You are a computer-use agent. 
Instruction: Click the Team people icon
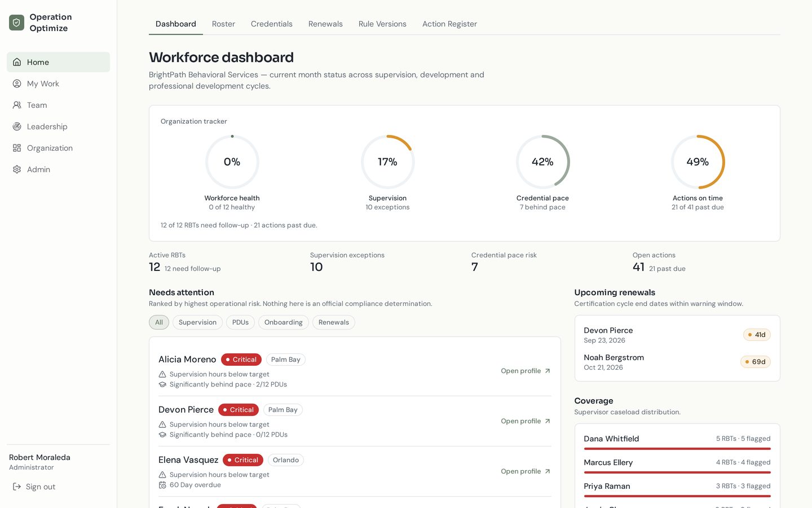coord(17,105)
